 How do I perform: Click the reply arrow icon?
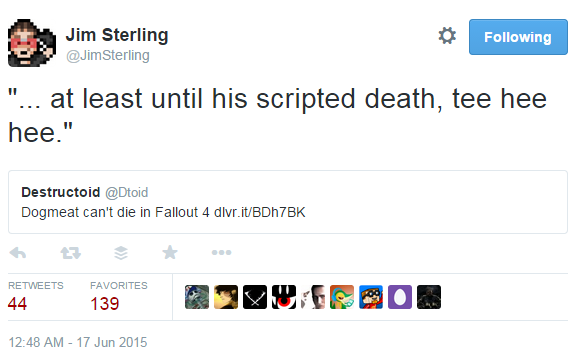pyautogui.click(x=18, y=253)
